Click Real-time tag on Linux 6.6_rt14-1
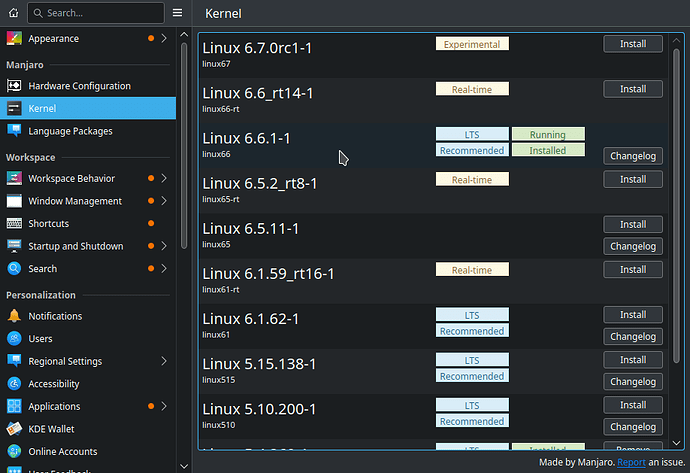The height and width of the screenshot is (473, 690). click(472, 89)
